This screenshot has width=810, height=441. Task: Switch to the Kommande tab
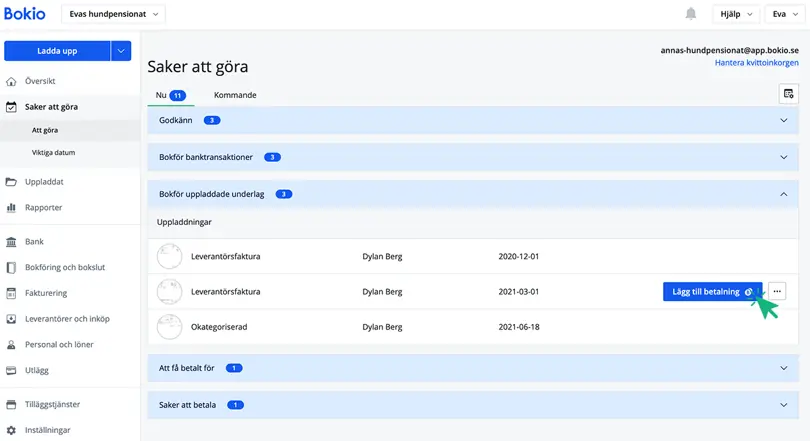235,95
